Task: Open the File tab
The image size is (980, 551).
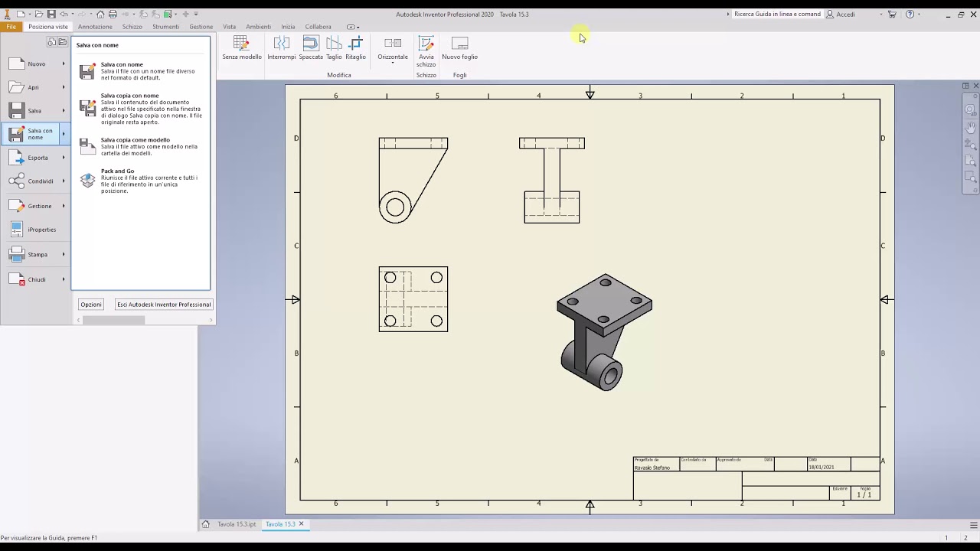Action: [x=11, y=27]
